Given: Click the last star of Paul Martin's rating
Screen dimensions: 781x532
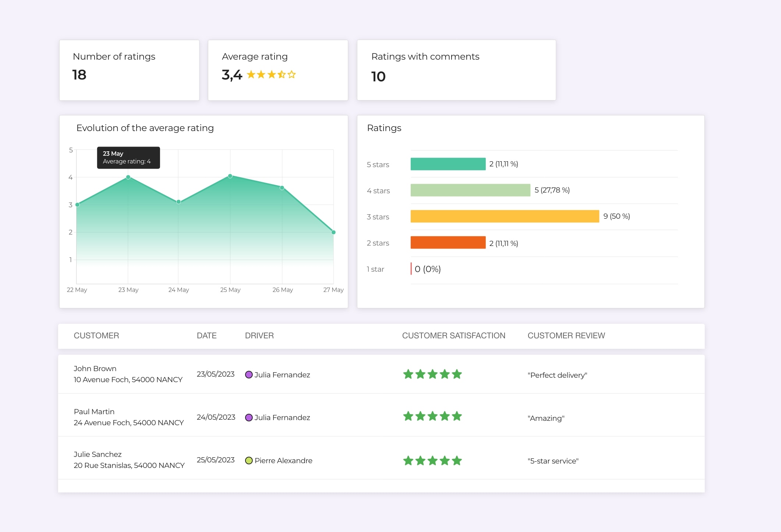Looking at the screenshot, I should pos(457,416).
